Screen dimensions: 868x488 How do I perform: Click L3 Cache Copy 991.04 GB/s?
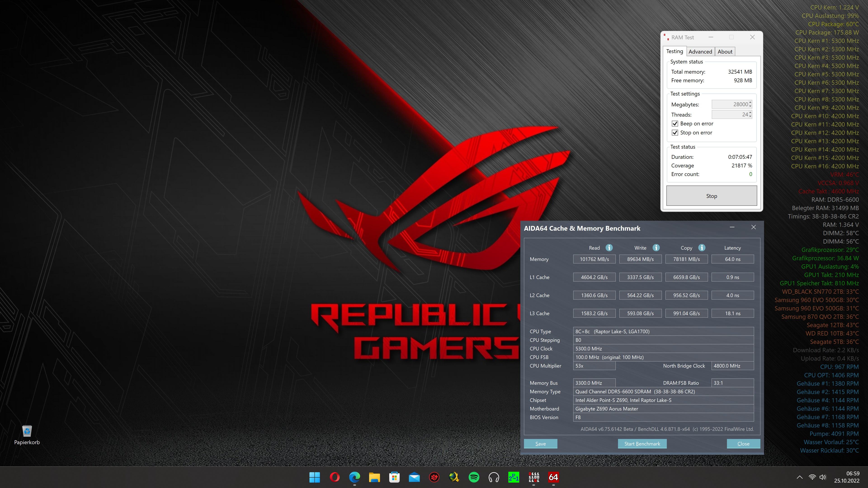[x=686, y=314]
